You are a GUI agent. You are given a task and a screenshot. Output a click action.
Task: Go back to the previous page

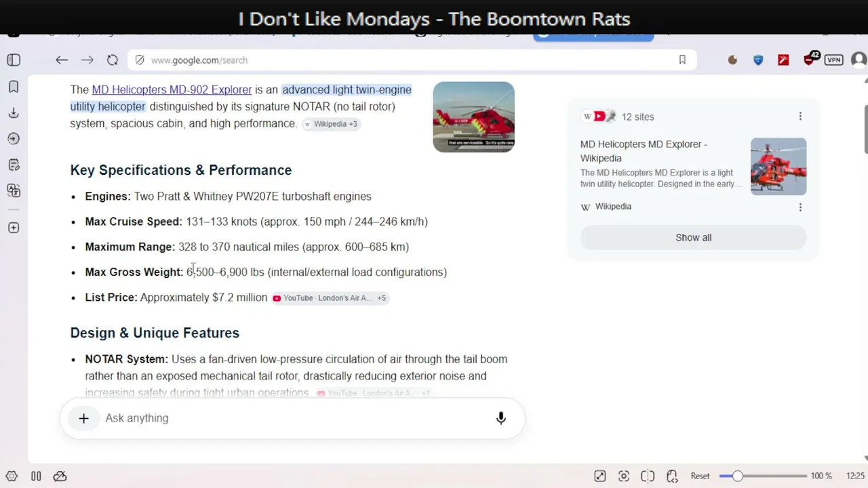click(62, 60)
